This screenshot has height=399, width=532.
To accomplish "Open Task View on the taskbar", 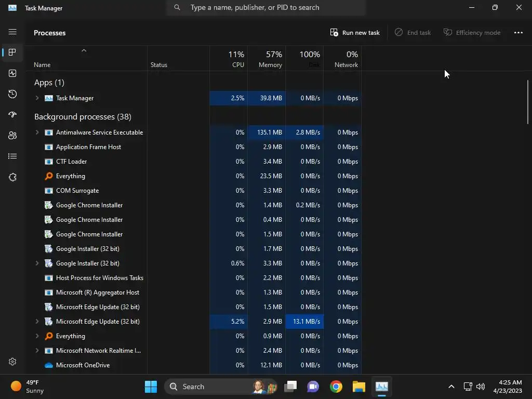I will (x=290, y=387).
